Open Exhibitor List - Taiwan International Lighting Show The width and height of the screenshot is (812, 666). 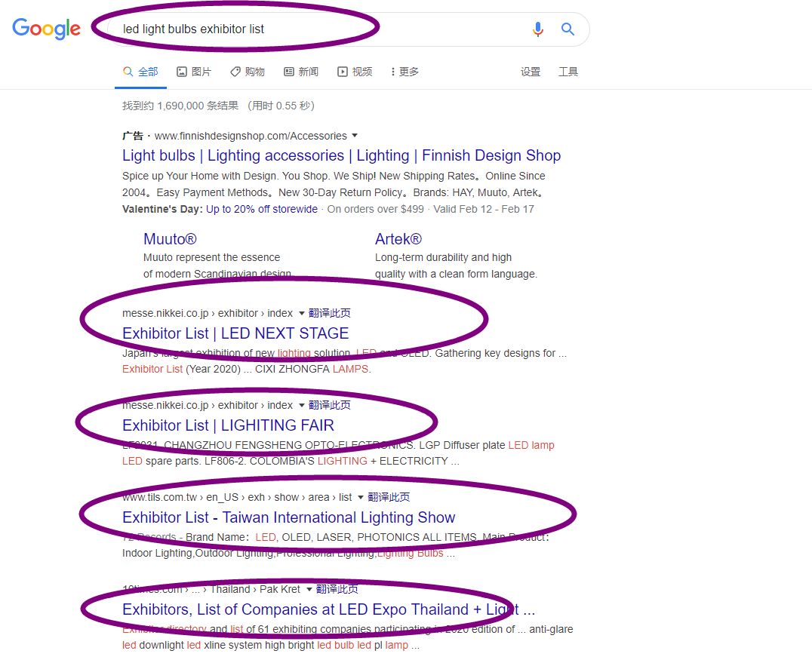289,517
